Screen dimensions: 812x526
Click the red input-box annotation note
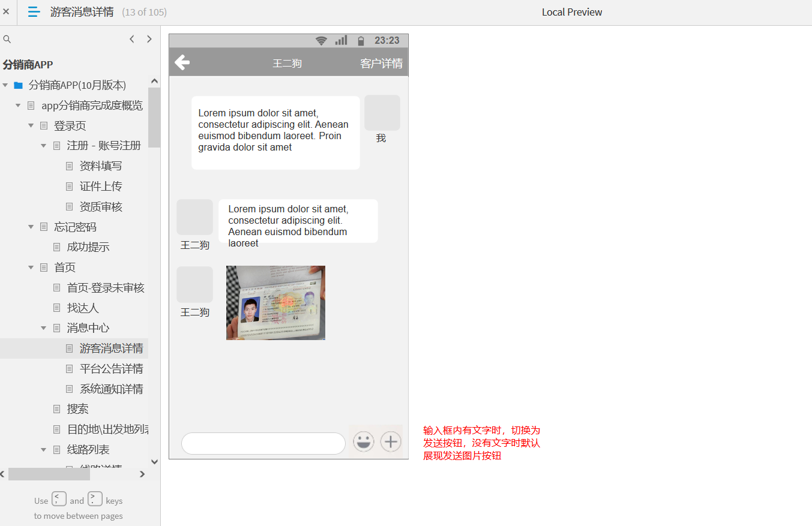(x=482, y=443)
